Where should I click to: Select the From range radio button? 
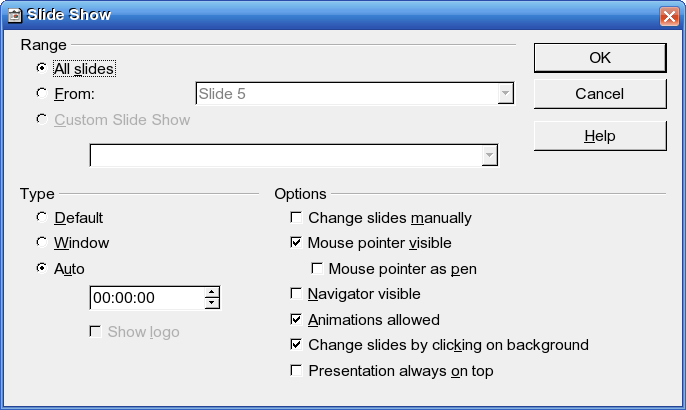click(x=42, y=93)
